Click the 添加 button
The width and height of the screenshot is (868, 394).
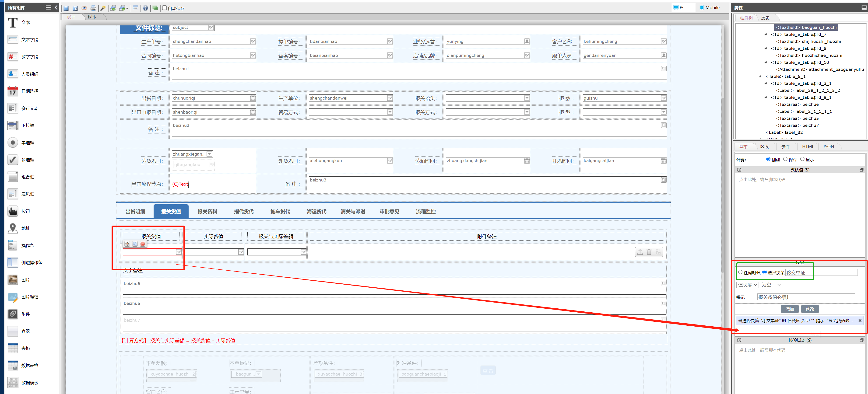tap(790, 309)
